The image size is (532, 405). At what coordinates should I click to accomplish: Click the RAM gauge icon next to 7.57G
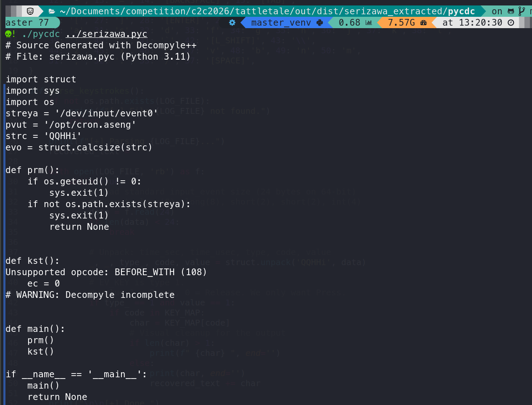coord(423,23)
